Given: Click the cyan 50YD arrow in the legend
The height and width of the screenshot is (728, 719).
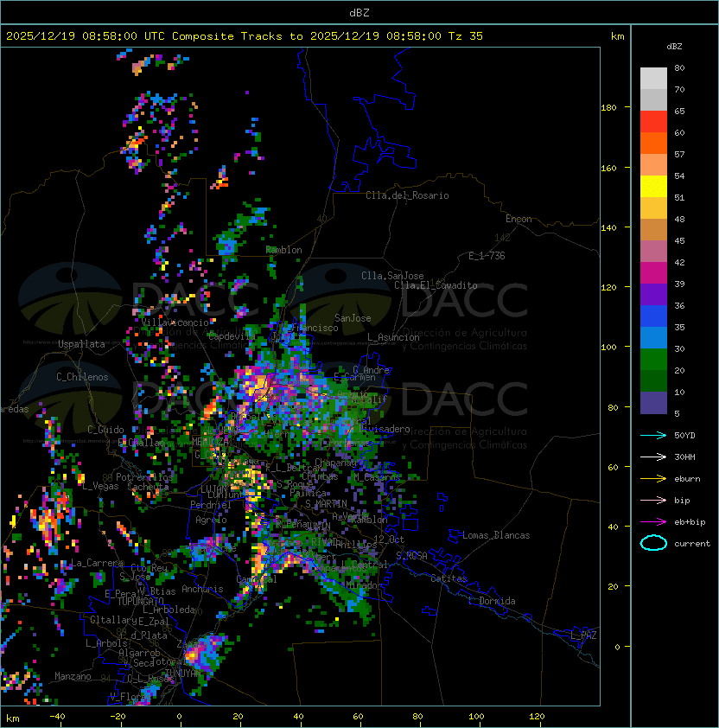Looking at the screenshot, I should coord(653,435).
